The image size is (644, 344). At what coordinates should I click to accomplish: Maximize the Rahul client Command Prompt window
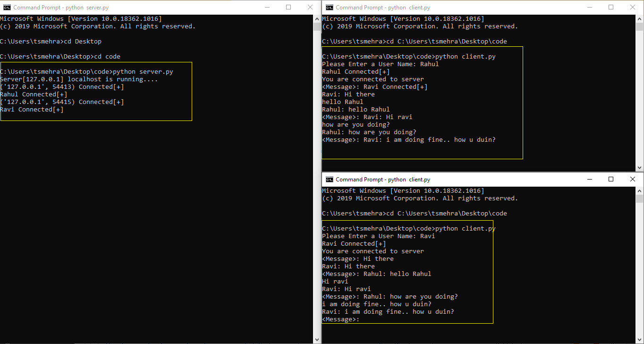click(x=611, y=8)
